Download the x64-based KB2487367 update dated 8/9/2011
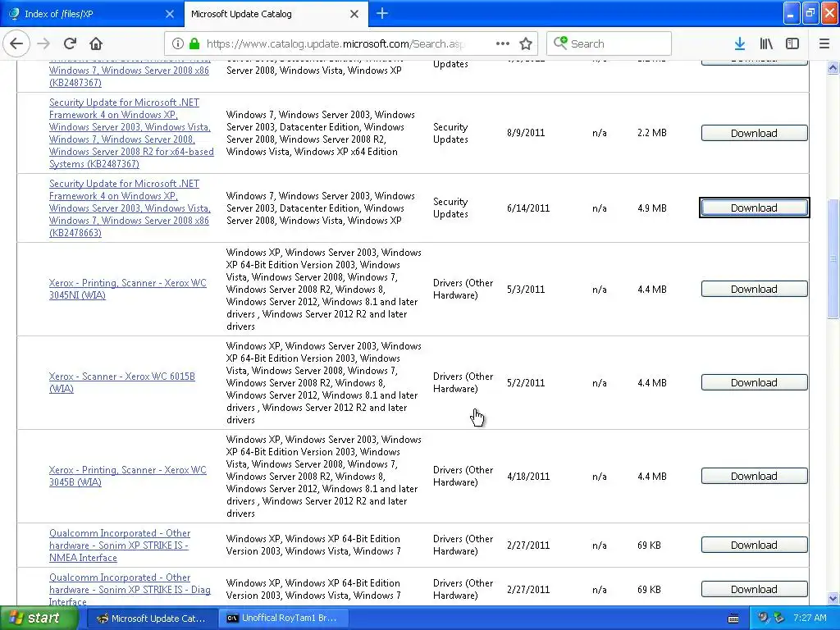This screenshot has height=630, width=840. [x=755, y=133]
